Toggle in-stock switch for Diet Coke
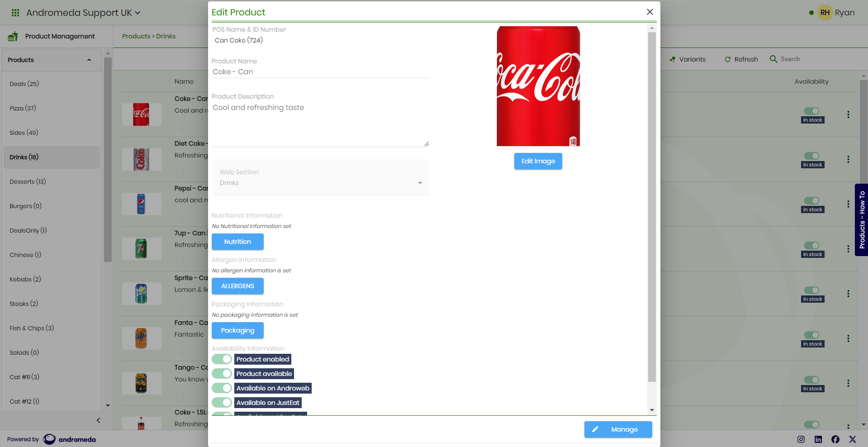This screenshot has width=868, height=447. [x=811, y=156]
